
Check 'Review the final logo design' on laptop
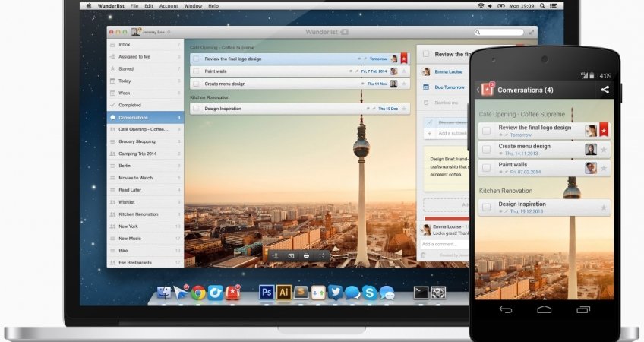tap(196, 59)
